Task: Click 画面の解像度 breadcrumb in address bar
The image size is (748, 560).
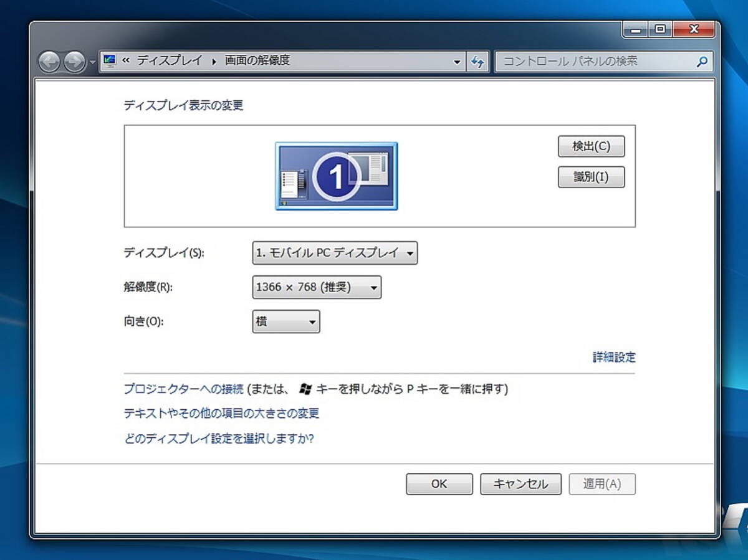Action: [257, 61]
